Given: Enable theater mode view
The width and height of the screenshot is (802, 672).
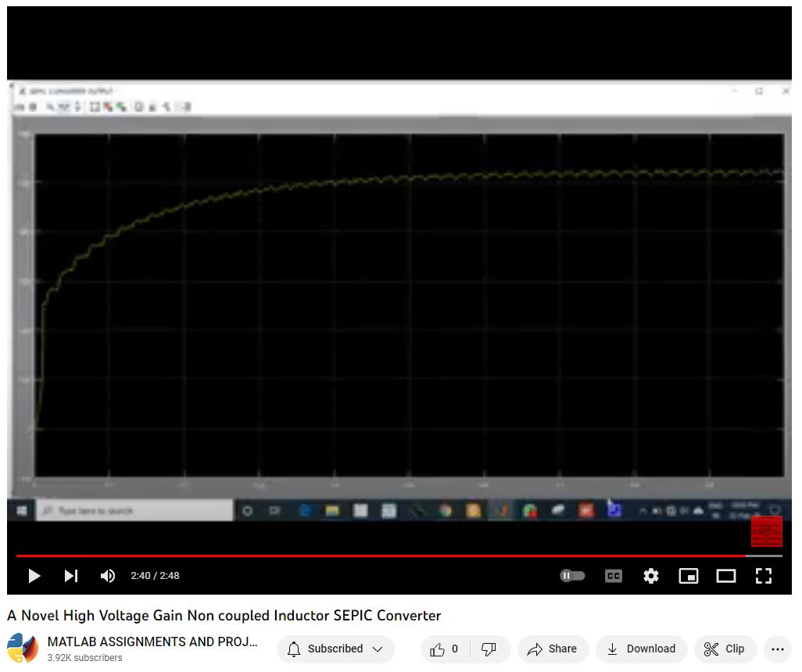Looking at the screenshot, I should (x=726, y=576).
